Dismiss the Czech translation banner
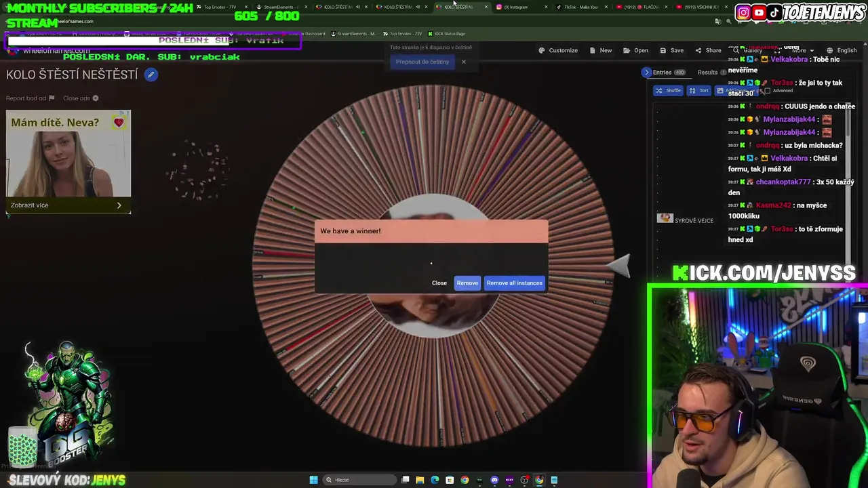This screenshot has width=868, height=488. pos(464,62)
